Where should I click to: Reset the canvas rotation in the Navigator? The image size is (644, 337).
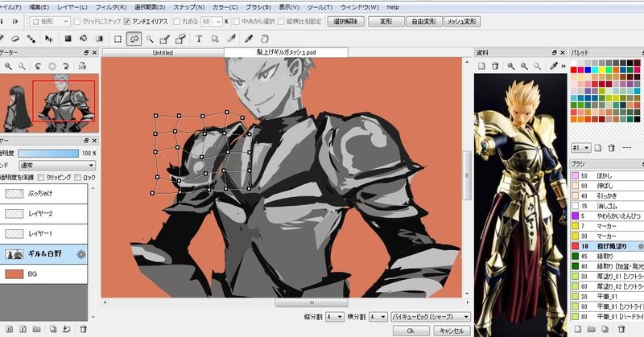click(x=52, y=66)
